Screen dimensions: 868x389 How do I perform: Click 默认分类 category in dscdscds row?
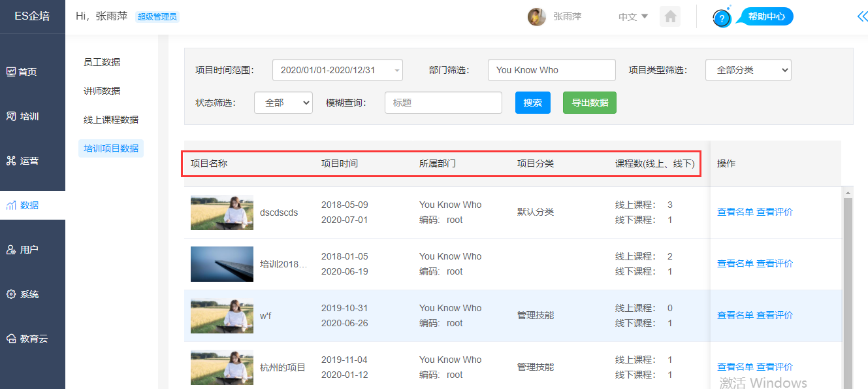(x=536, y=212)
